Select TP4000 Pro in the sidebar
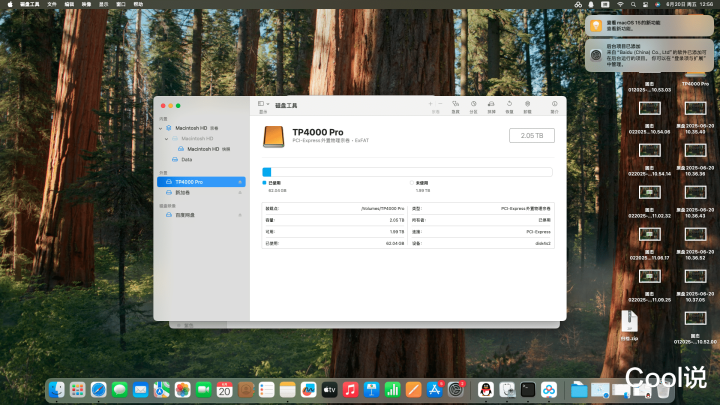 (201, 182)
